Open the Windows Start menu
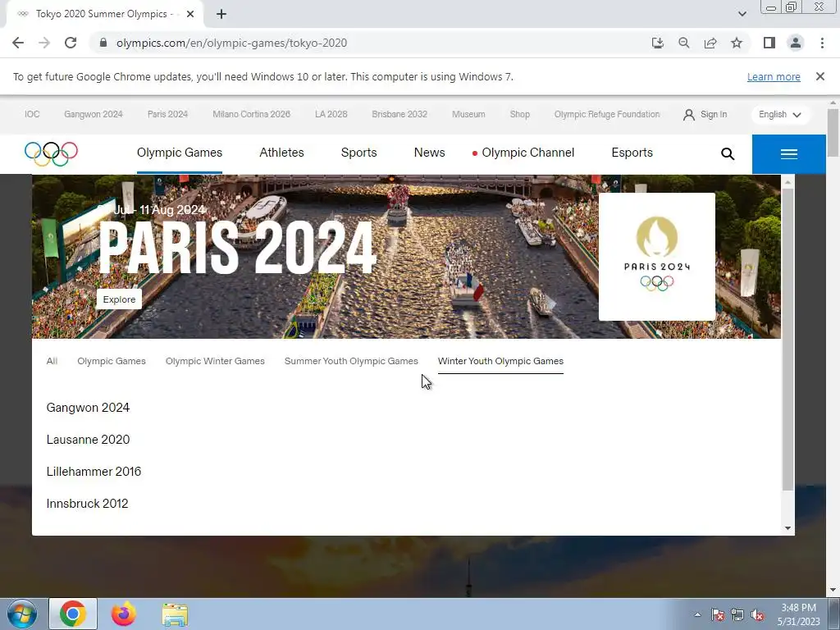 (21, 614)
